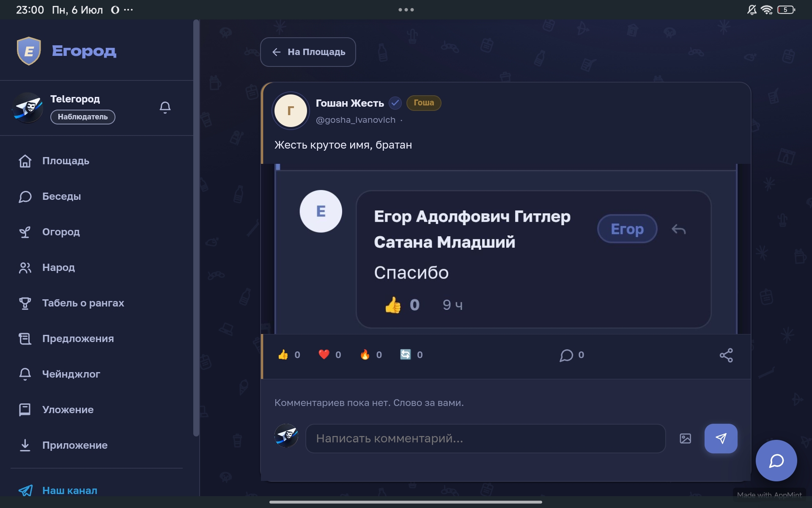Image resolution: width=812 pixels, height=508 pixels.
Task: Reply to Егор's quoted message arrow
Action: click(678, 229)
